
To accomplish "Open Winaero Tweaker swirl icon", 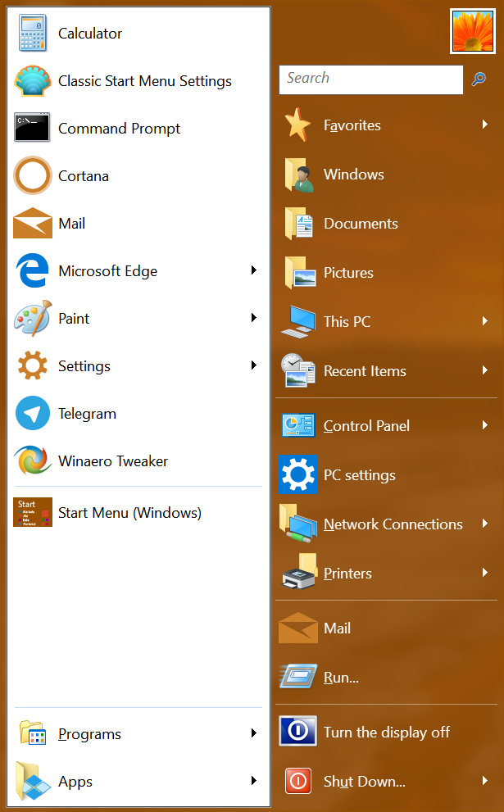I will (x=33, y=460).
